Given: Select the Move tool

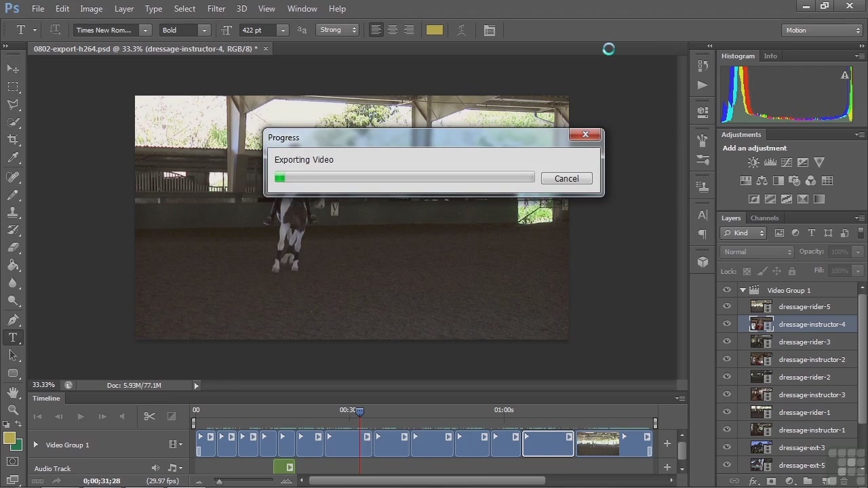Looking at the screenshot, I should tap(13, 68).
